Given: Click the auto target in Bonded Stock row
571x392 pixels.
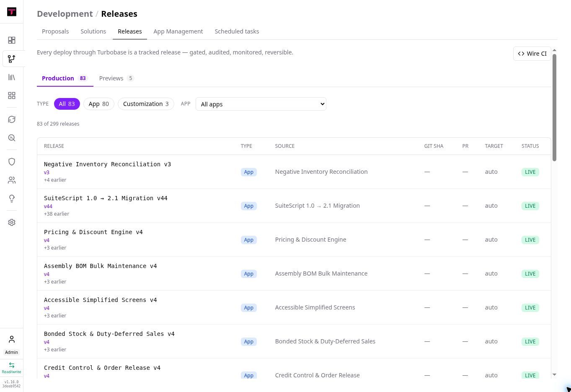Looking at the screenshot, I should tap(491, 341).
